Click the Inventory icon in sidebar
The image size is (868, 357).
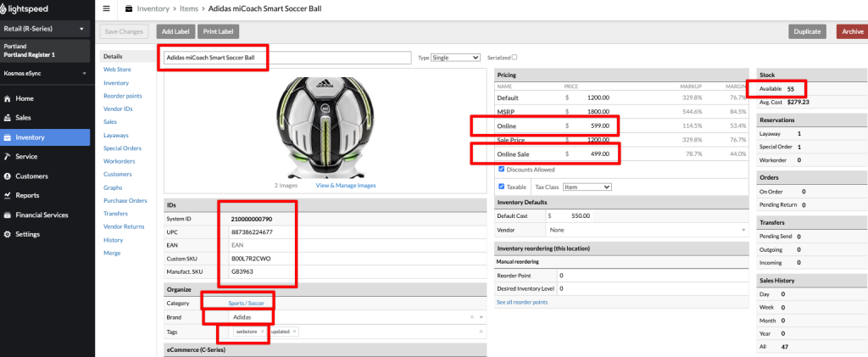[7, 137]
